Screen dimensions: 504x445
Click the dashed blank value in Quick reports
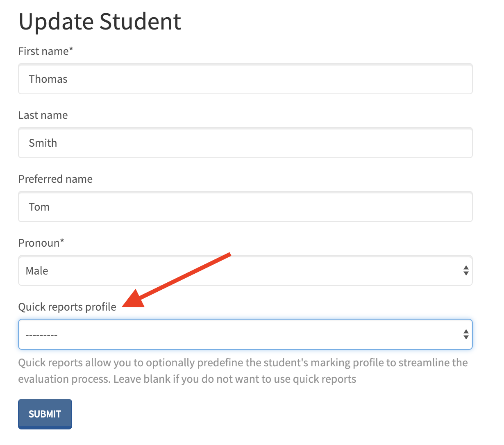[41, 335]
